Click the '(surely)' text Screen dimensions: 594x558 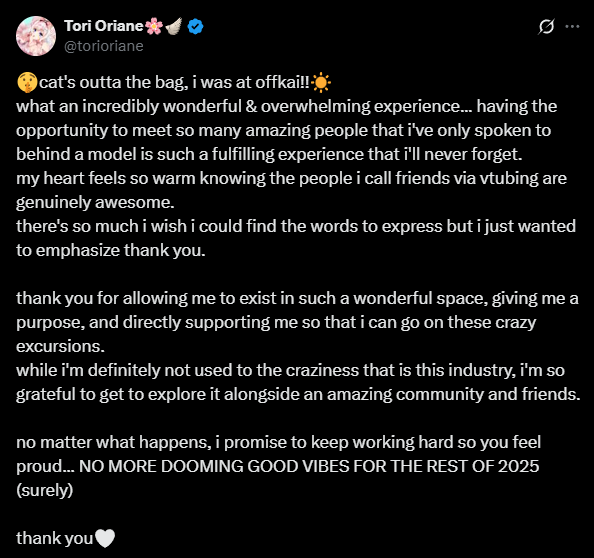[44, 491]
